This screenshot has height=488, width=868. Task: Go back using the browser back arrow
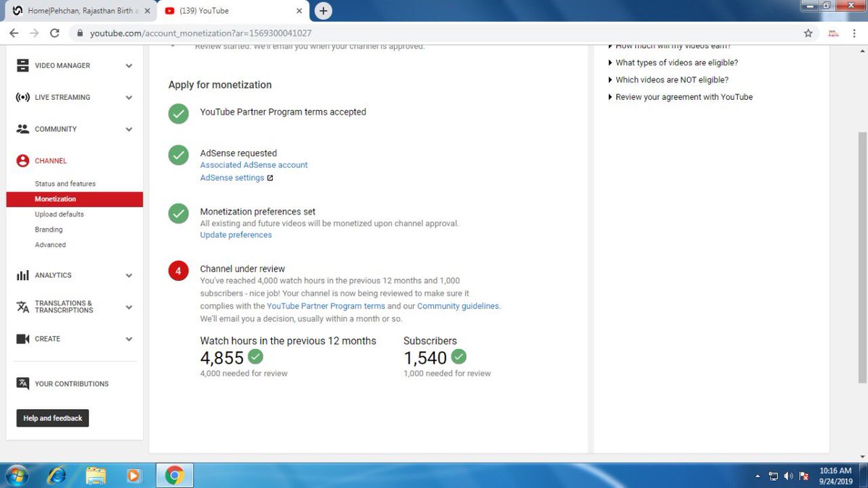(x=14, y=33)
